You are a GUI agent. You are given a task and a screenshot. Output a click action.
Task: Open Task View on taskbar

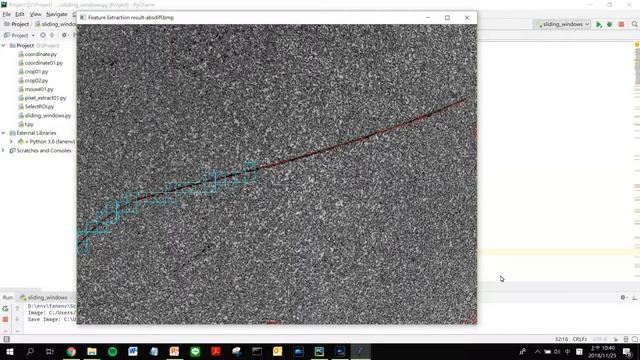click(x=50, y=351)
